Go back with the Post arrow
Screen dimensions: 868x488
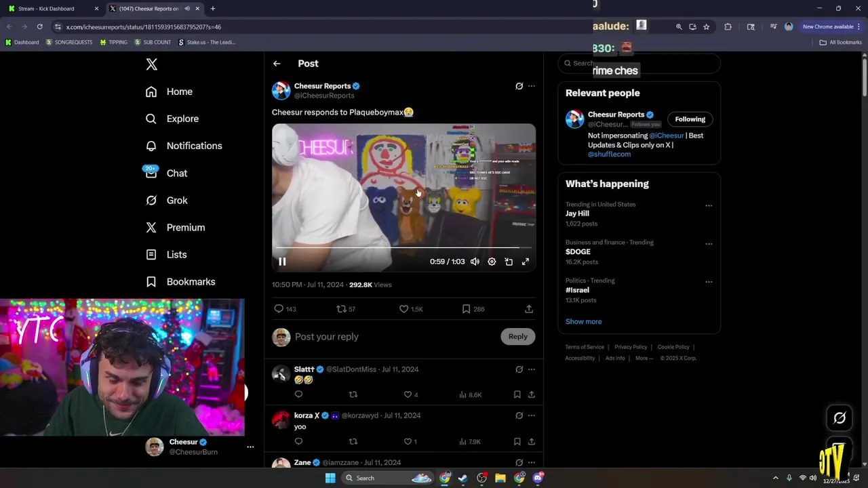[x=277, y=64]
